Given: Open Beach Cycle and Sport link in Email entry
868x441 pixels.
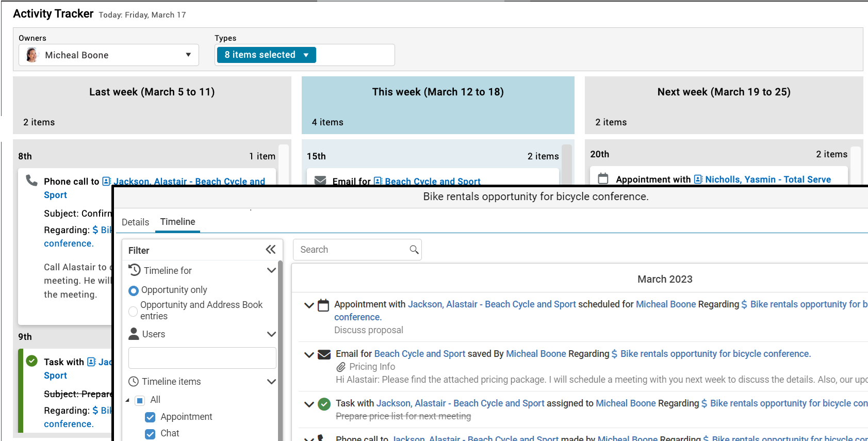Looking at the screenshot, I should tap(420, 354).
